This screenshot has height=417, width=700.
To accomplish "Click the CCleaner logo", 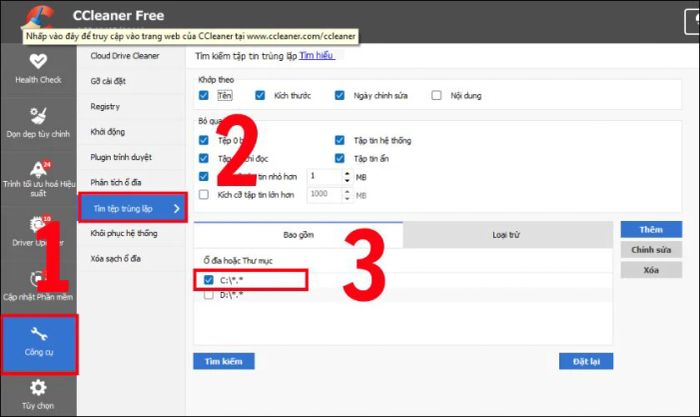I will (40, 16).
